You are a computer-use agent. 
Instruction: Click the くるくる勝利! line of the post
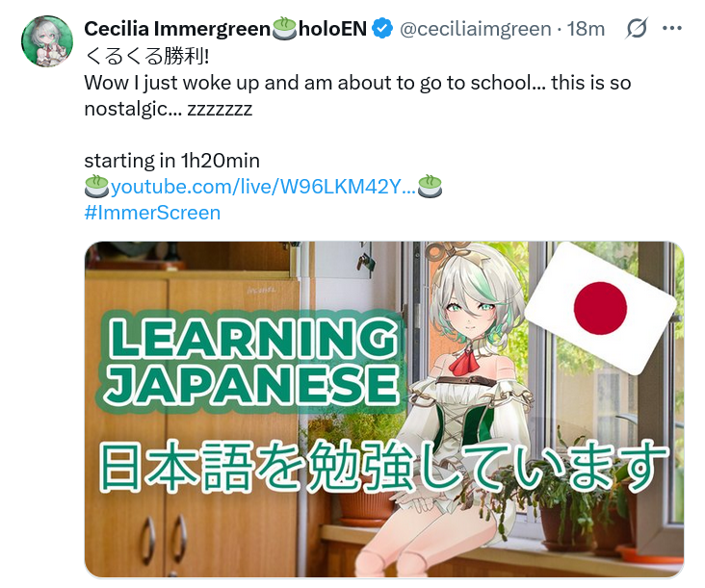[146, 57]
